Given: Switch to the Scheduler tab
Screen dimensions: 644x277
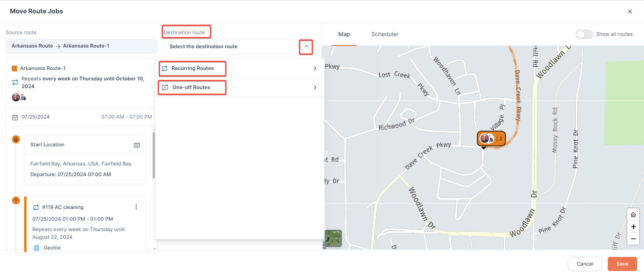Looking at the screenshot, I should [385, 34].
